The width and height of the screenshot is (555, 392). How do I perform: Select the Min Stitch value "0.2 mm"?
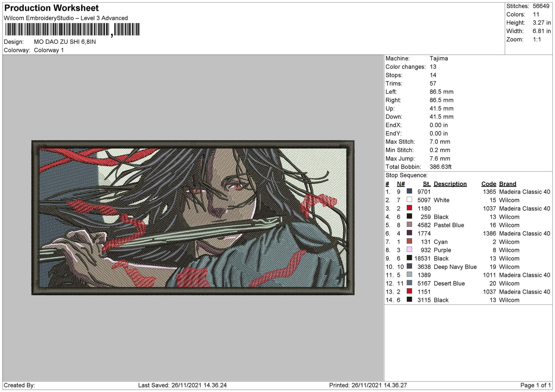coord(440,150)
